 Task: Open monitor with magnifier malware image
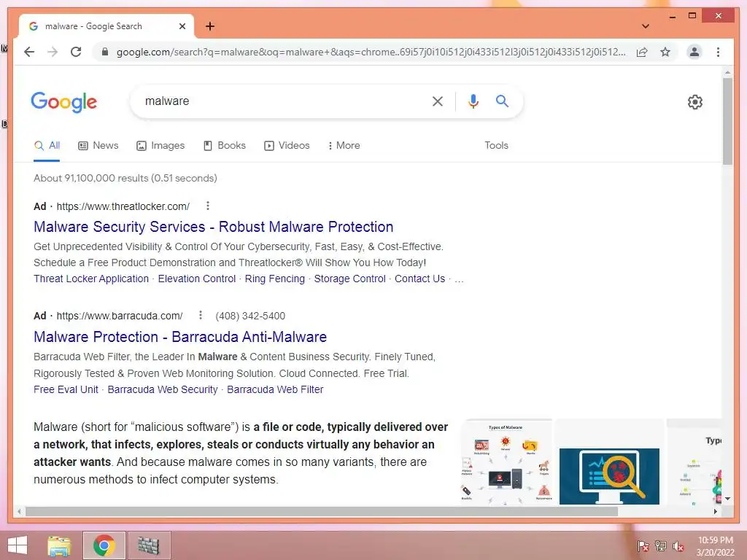(x=609, y=475)
